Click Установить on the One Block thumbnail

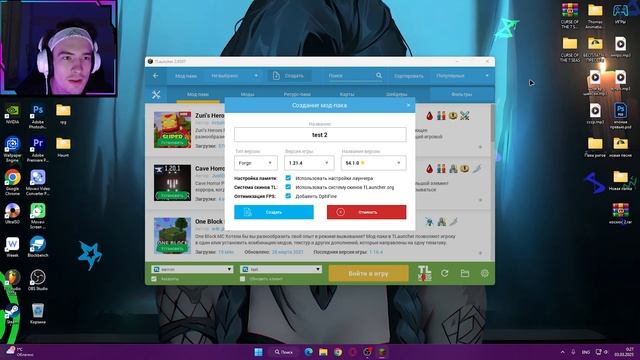172,249
